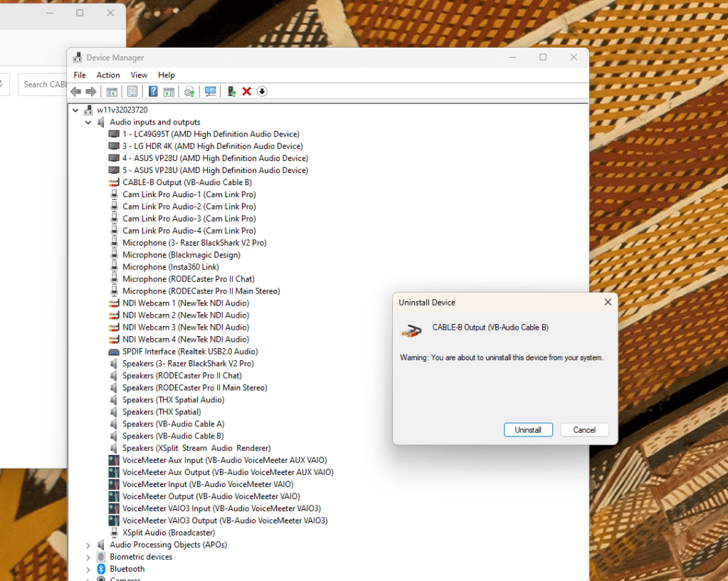Screen dimensions: 728x581
Task: Select NDI Webcam 1 device
Action: coord(186,303)
